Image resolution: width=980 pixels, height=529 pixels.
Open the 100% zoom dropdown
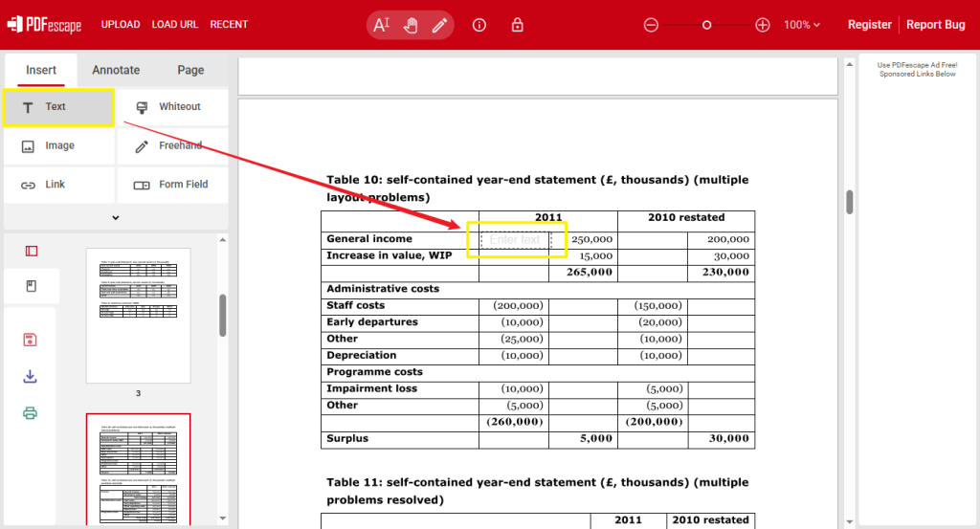[801, 25]
